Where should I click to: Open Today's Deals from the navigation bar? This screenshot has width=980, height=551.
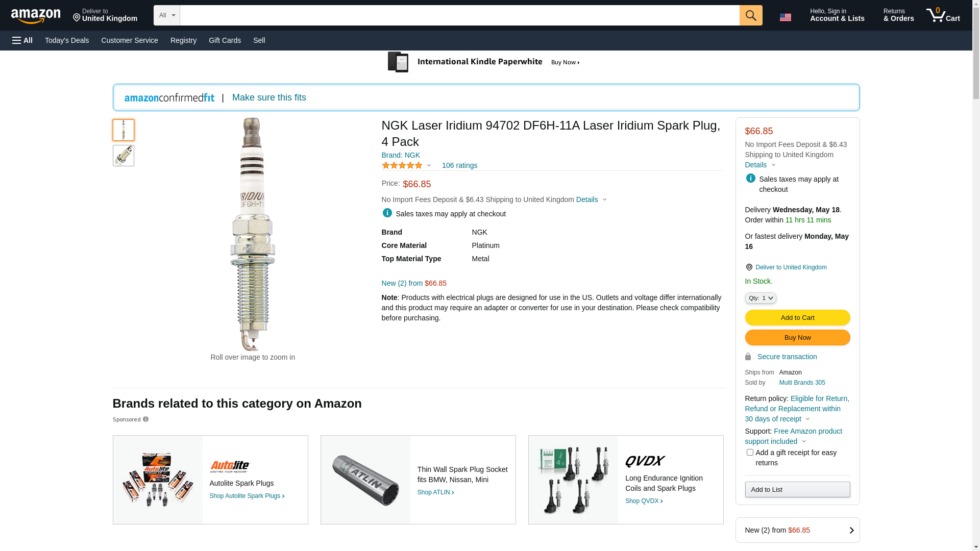click(x=67, y=40)
